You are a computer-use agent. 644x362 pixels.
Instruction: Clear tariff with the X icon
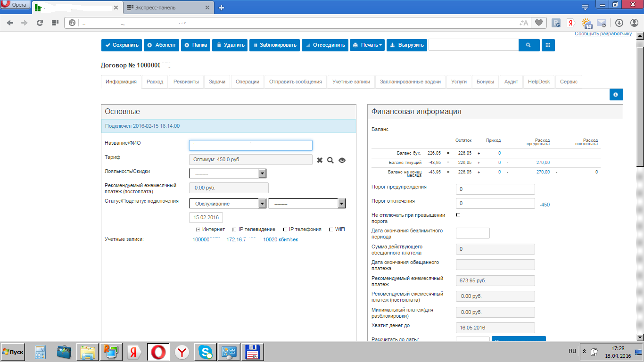320,160
